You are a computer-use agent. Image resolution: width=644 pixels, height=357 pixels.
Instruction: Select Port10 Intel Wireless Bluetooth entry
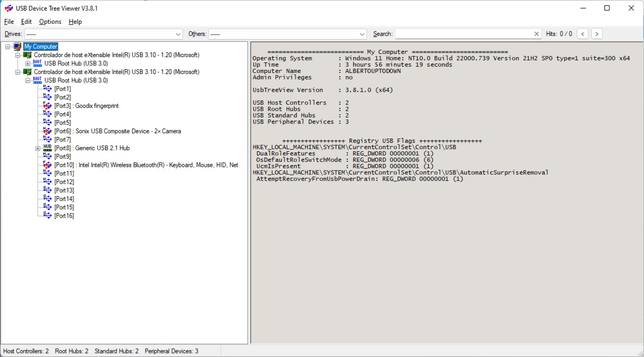(x=146, y=165)
